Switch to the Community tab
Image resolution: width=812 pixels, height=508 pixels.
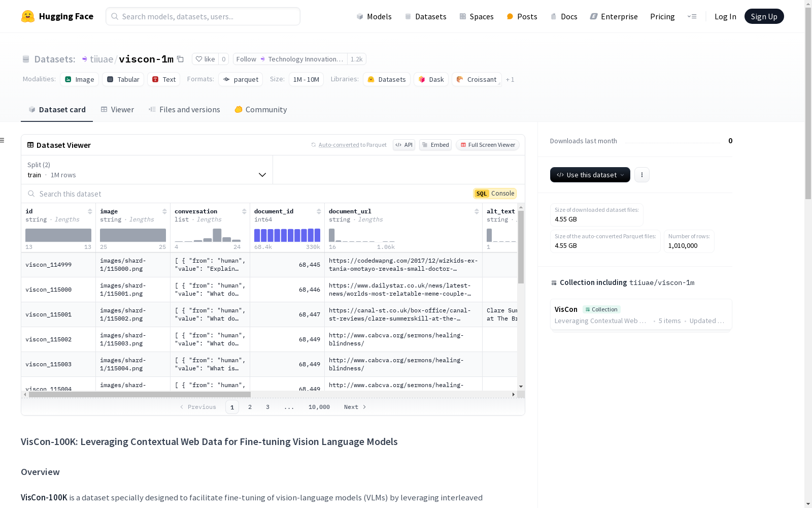261,110
